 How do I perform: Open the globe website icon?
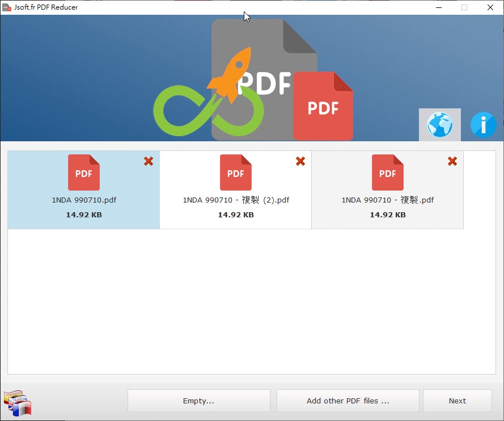(x=439, y=124)
